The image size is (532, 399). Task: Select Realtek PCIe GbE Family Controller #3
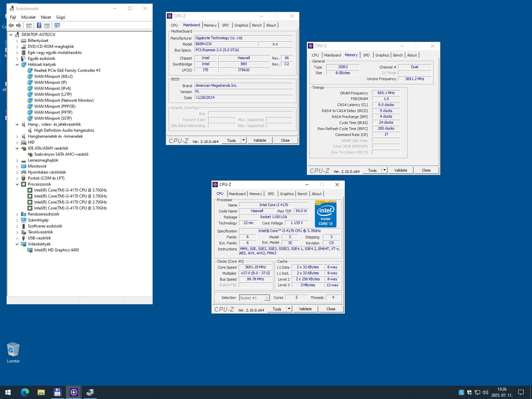click(x=67, y=70)
